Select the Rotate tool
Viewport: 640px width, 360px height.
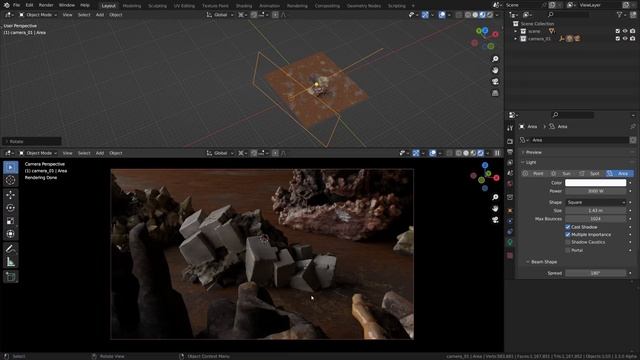click(x=11, y=208)
